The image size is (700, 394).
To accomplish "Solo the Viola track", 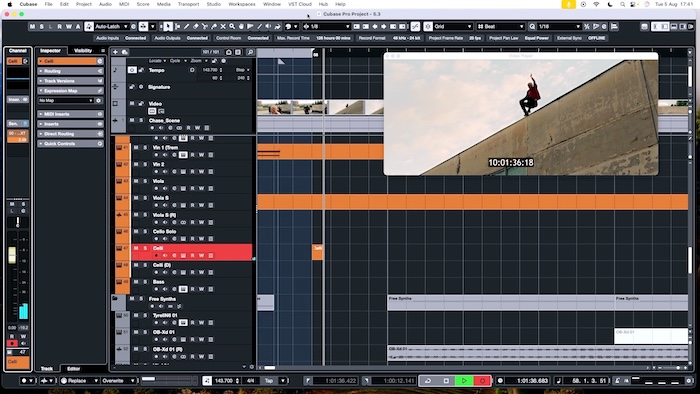I will coord(145,181).
